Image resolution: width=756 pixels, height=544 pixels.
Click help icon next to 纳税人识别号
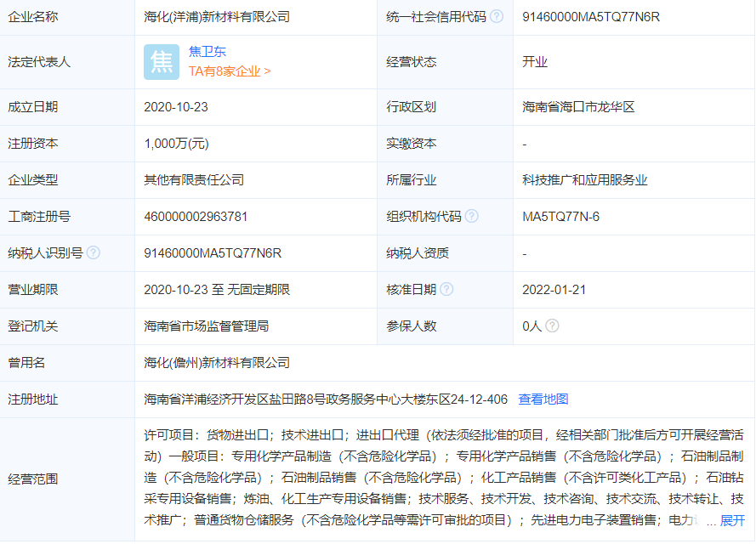tap(92, 252)
